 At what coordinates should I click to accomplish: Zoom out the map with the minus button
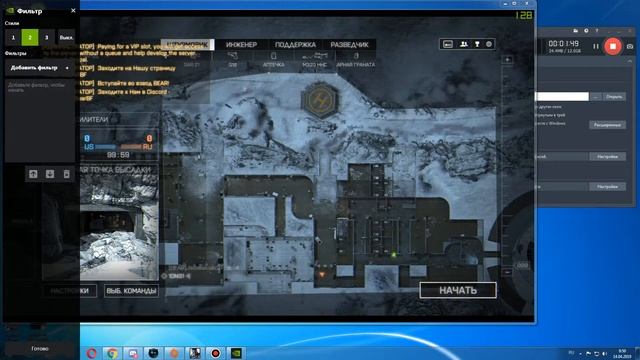(507, 272)
